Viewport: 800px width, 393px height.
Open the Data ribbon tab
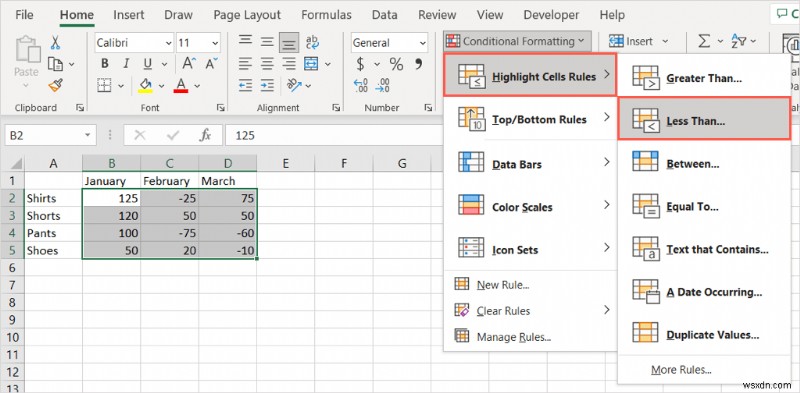(384, 15)
